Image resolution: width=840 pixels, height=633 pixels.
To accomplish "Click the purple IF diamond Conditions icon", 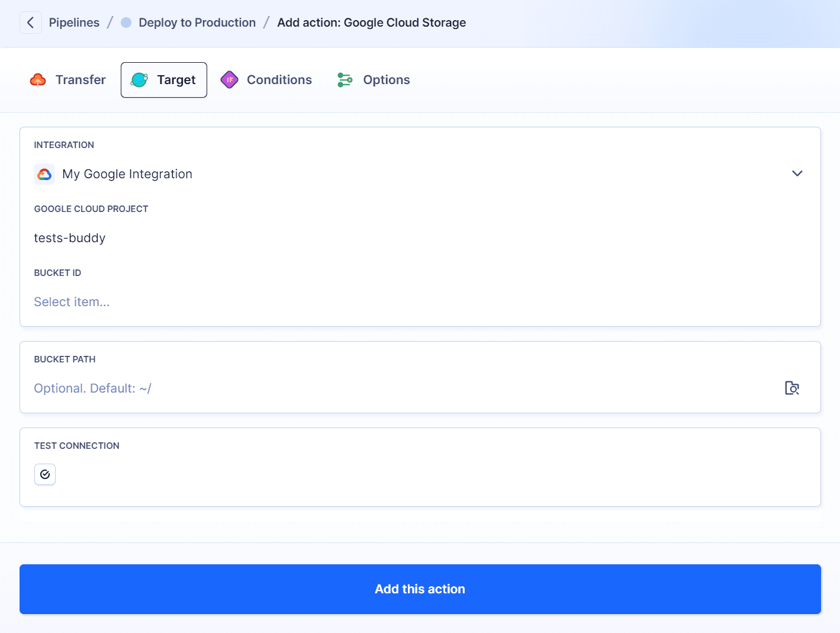I will (229, 79).
